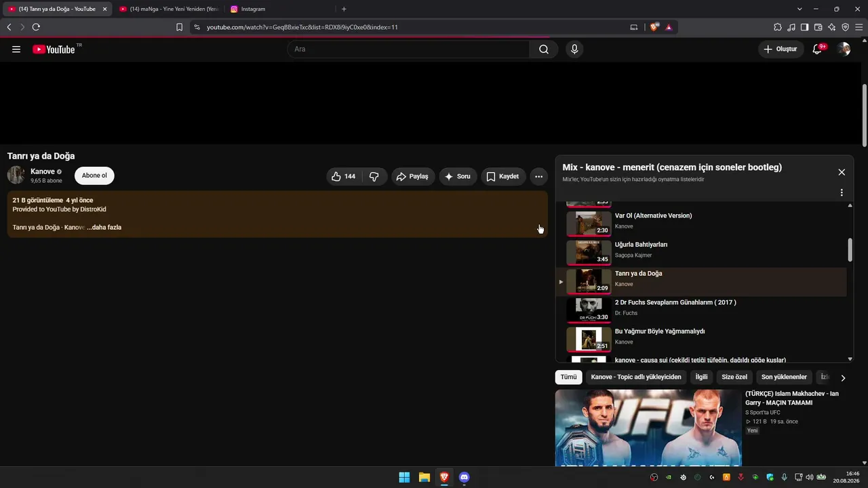Viewport: 868px width, 488px height.
Task: Close the Mix playlist panel
Action: (x=842, y=172)
